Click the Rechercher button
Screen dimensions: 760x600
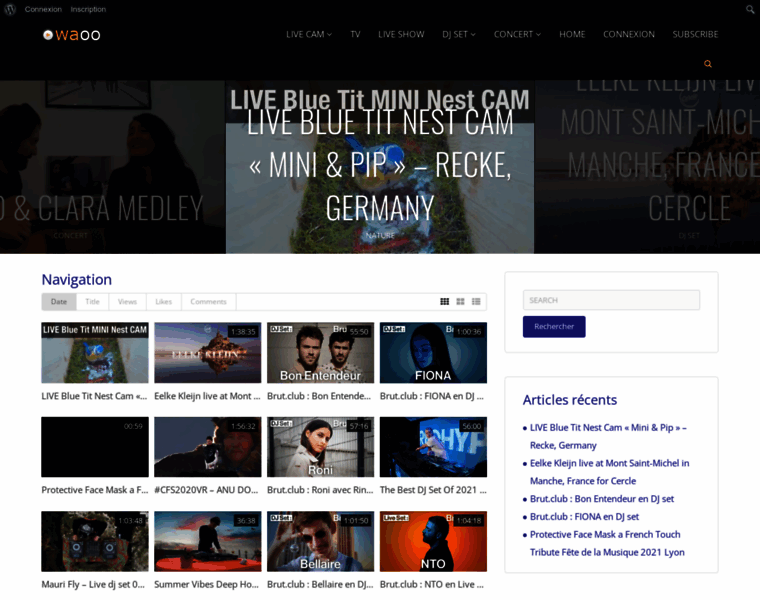(x=554, y=327)
